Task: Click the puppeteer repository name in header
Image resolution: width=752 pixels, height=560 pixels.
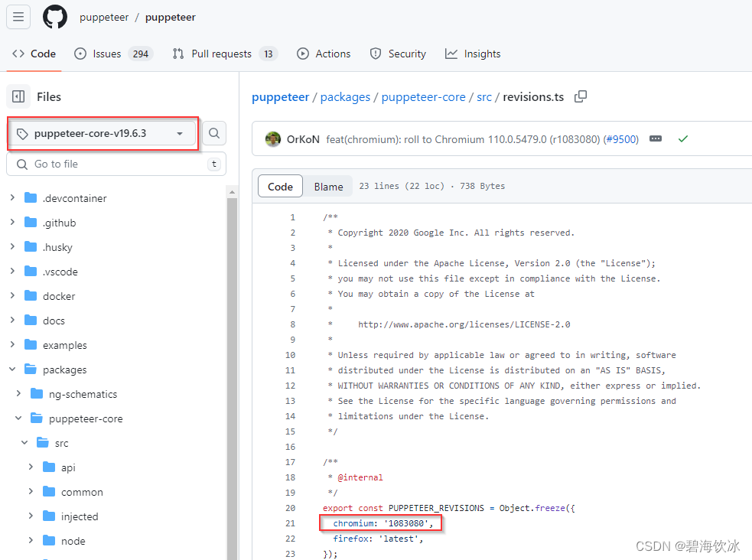Action: click(x=171, y=18)
